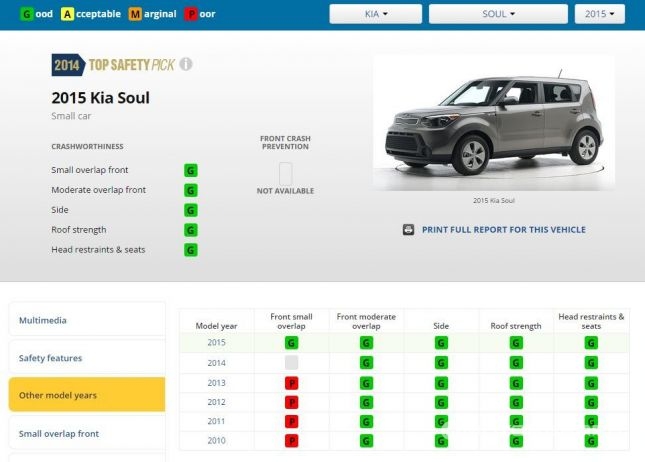Click the Roof strength Good rating badge
Image resolution: width=645 pixels, height=462 pixels.
190,230
